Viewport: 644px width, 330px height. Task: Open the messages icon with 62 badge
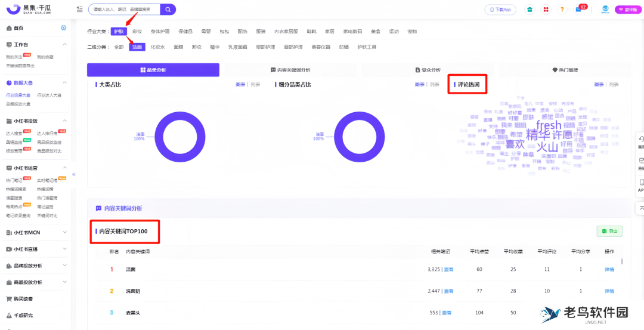point(578,10)
